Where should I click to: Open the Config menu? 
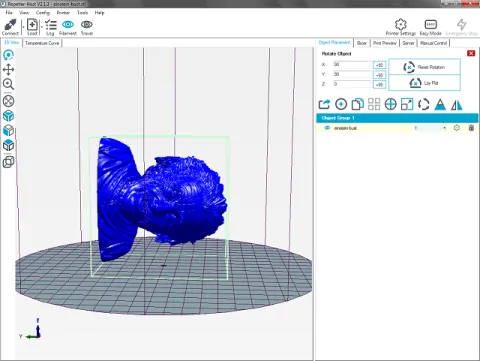[43, 13]
